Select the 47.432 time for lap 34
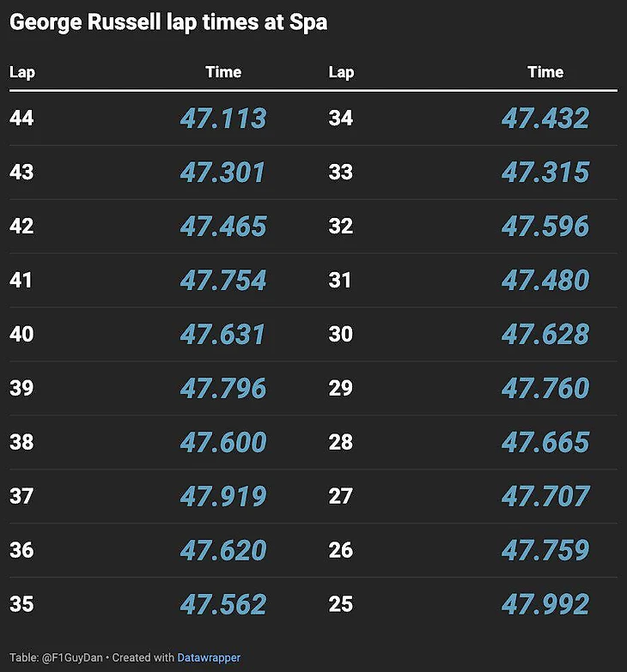This screenshot has height=672, width=627. coord(545,118)
